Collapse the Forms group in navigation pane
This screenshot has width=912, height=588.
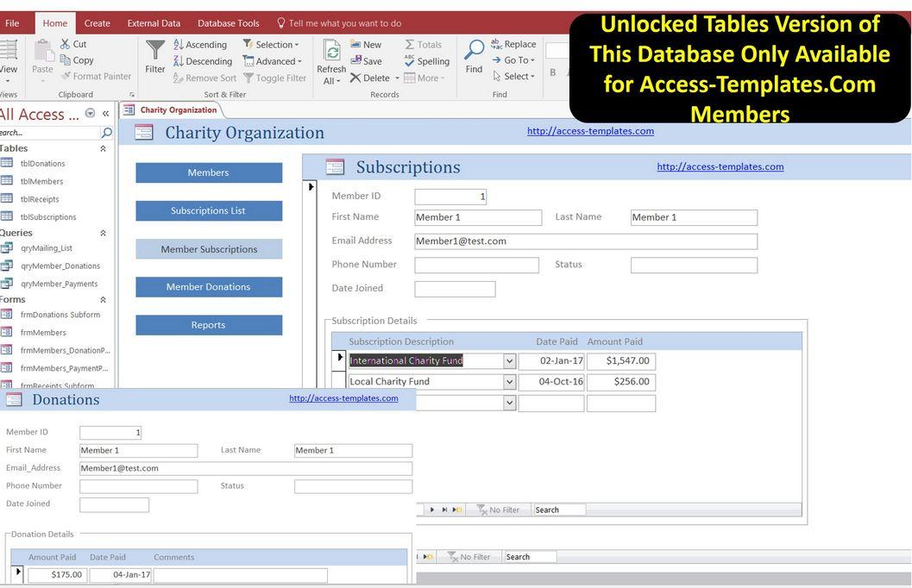click(x=103, y=300)
